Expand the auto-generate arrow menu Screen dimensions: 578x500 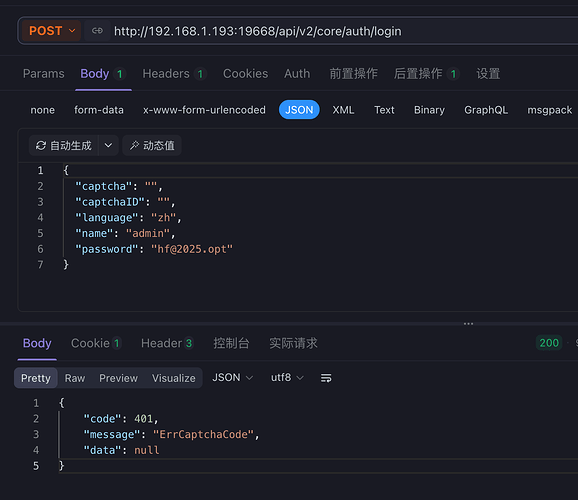108,146
